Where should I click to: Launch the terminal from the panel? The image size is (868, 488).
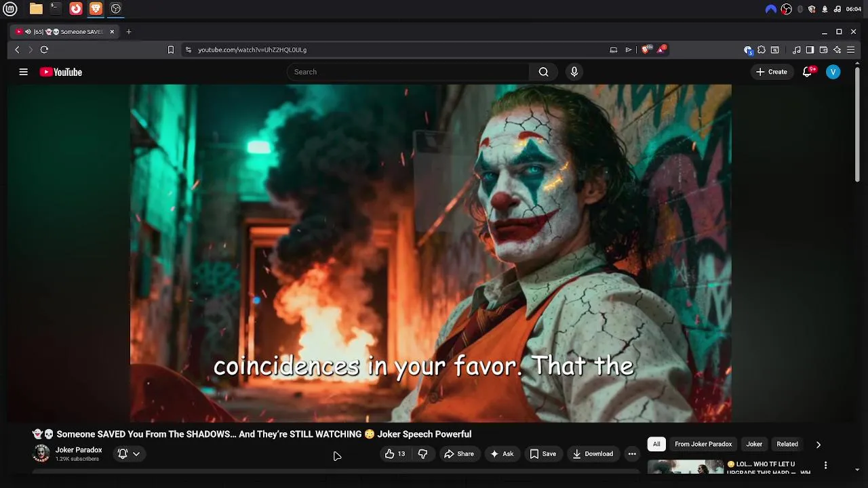coord(56,9)
